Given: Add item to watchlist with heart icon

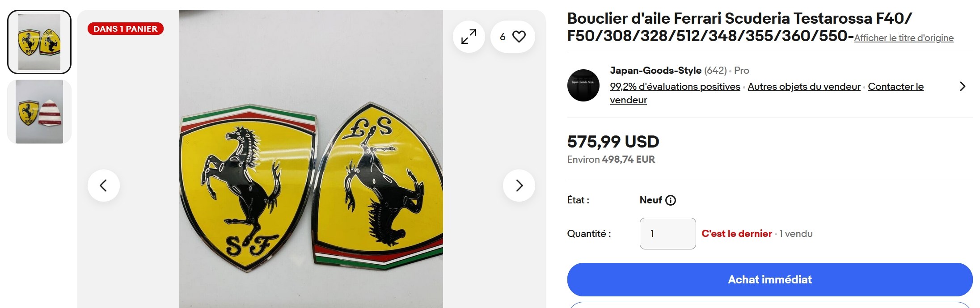Looking at the screenshot, I should coord(513,37).
